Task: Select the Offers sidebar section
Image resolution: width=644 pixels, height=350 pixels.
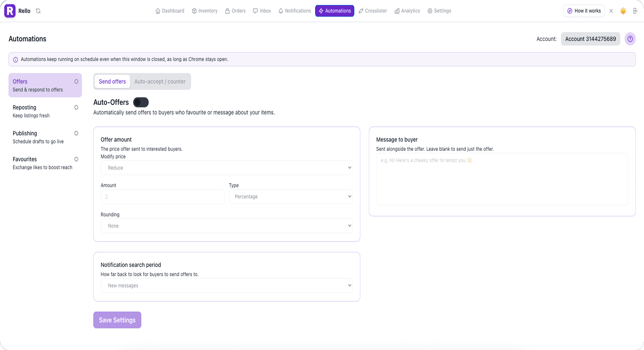Action: point(45,85)
